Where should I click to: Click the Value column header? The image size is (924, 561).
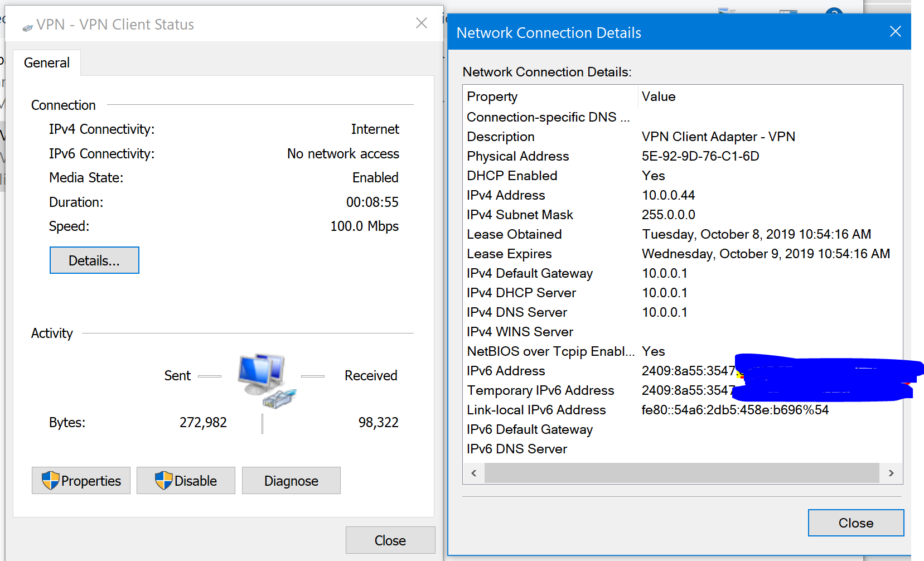(x=658, y=96)
